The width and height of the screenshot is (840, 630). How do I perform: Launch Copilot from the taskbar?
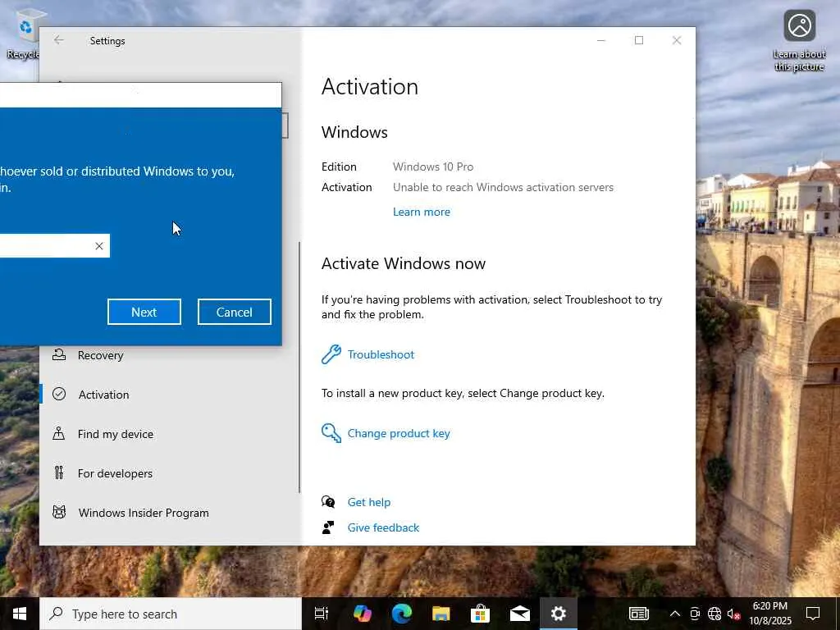pos(362,614)
